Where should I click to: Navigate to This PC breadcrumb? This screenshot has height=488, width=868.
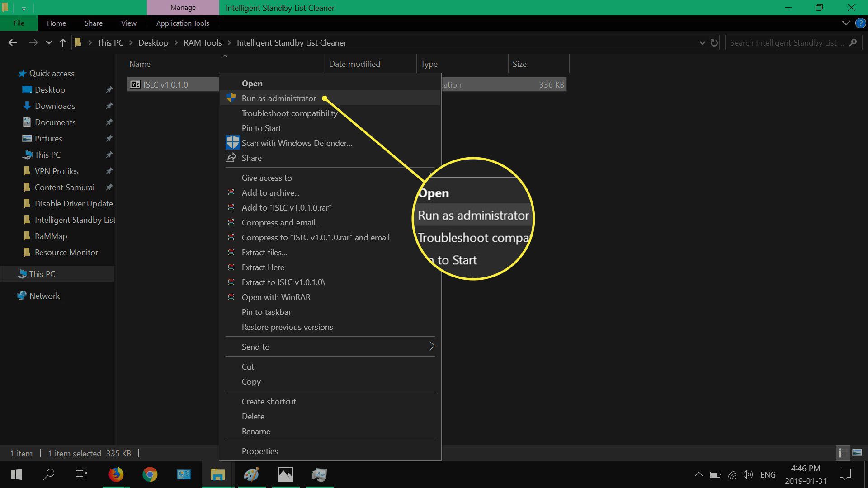[x=110, y=42]
